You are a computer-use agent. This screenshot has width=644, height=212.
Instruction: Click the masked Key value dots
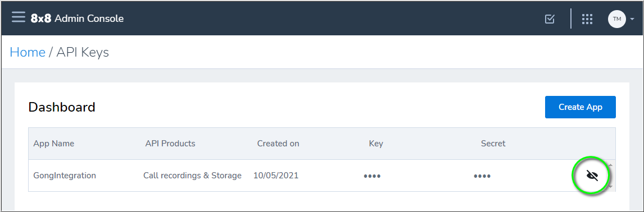(372, 176)
